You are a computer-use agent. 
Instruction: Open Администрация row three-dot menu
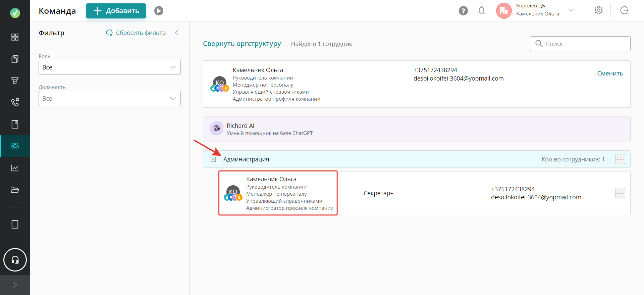point(620,159)
